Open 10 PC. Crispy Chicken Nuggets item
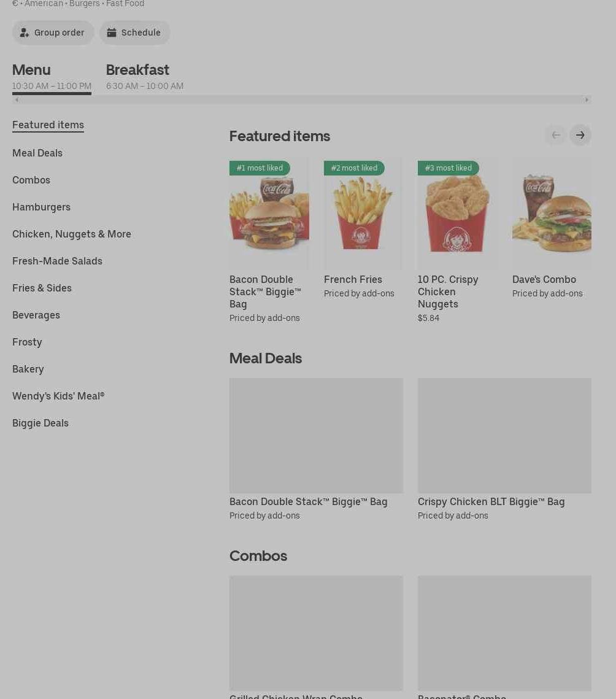616x699 pixels. click(457, 241)
